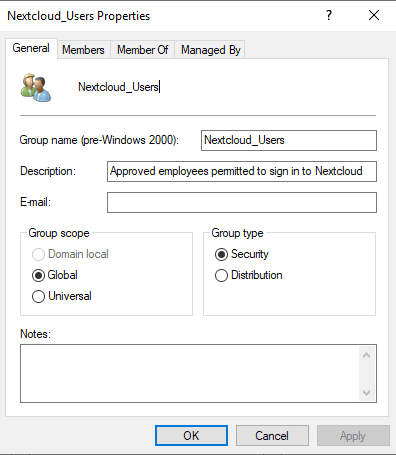Open the Member Of tab
The height and width of the screenshot is (455, 396).
point(142,50)
